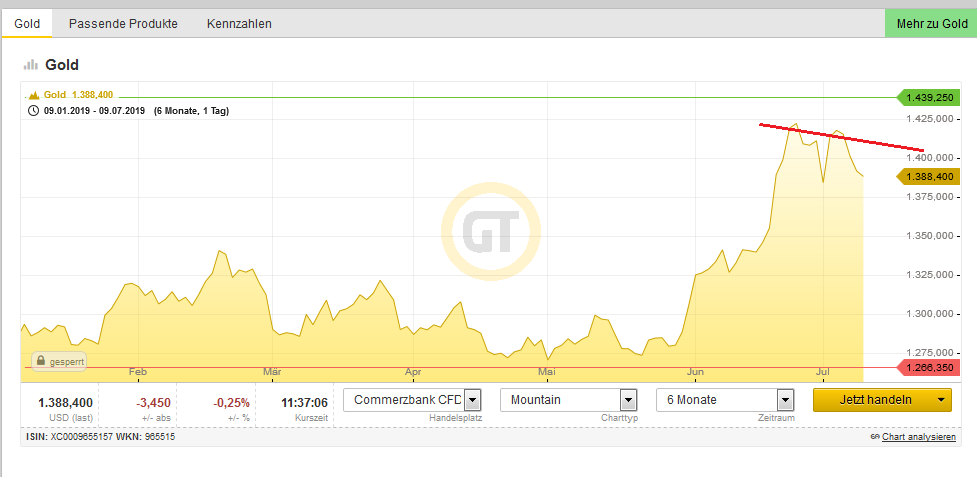Open the Chart analysieren link
This screenshot has height=477, width=977.
point(918,437)
